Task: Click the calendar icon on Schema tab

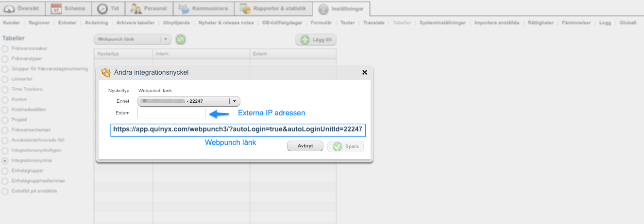Action: point(56,8)
